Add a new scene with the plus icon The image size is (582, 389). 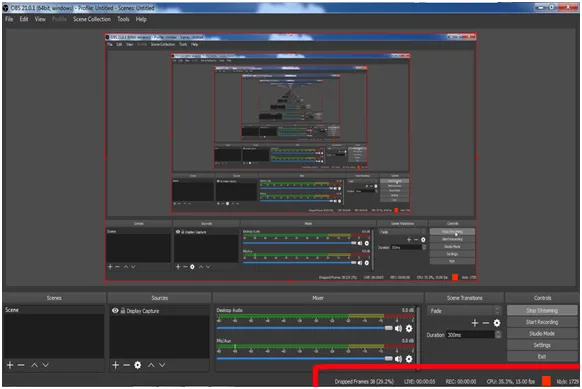[10, 365]
